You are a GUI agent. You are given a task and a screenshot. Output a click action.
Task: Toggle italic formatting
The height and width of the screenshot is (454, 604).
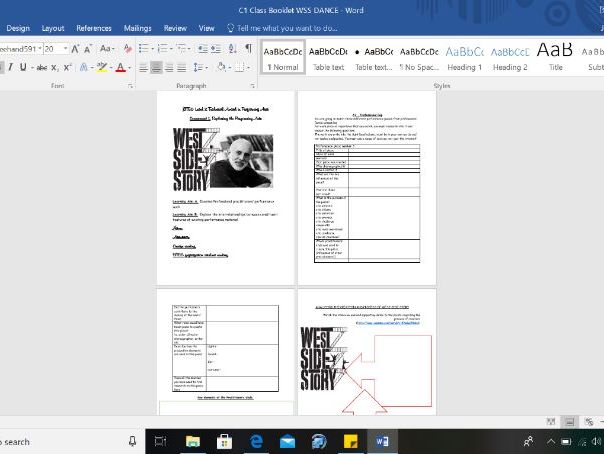click(x=10, y=67)
